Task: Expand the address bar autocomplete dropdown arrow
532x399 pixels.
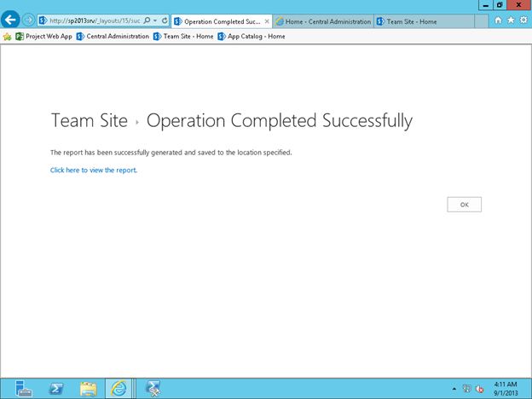Action: (x=155, y=20)
